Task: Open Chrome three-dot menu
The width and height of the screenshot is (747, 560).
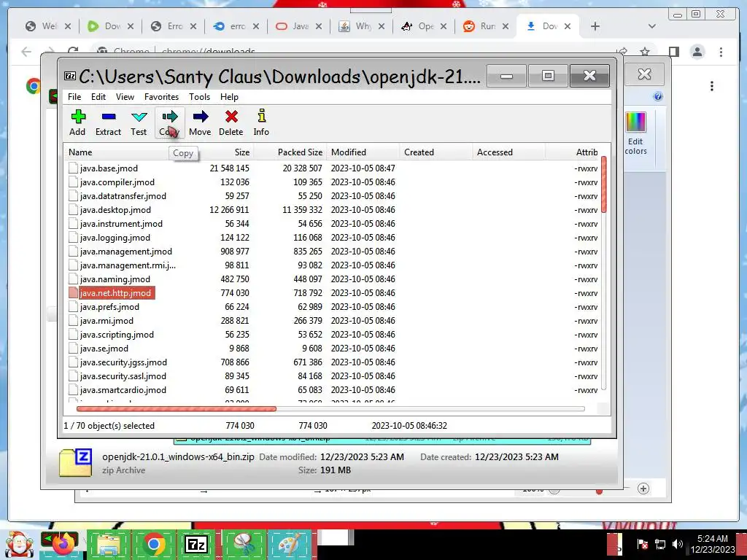Action: point(721,52)
